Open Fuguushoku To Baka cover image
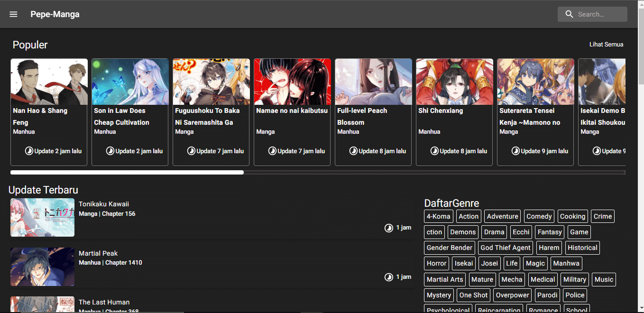 [211, 82]
